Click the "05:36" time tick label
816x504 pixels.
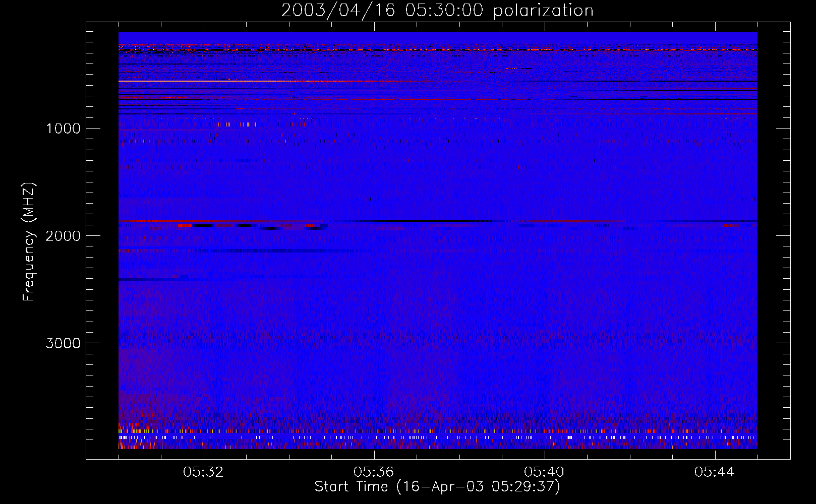(x=374, y=472)
